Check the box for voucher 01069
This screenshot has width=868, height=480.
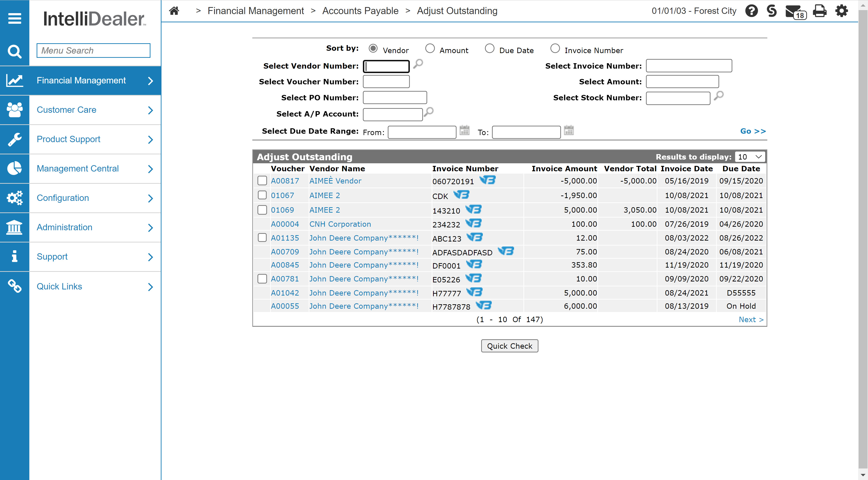(262, 210)
